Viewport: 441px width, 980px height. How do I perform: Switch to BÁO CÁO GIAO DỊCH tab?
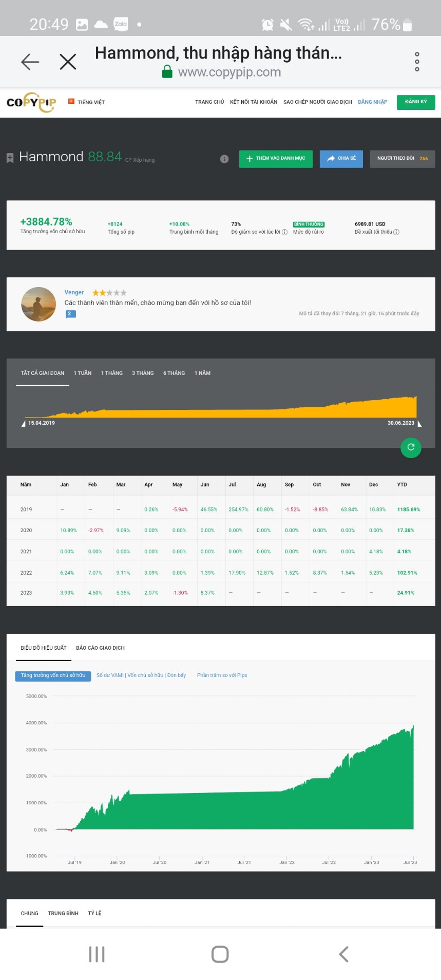[x=100, y=648]
